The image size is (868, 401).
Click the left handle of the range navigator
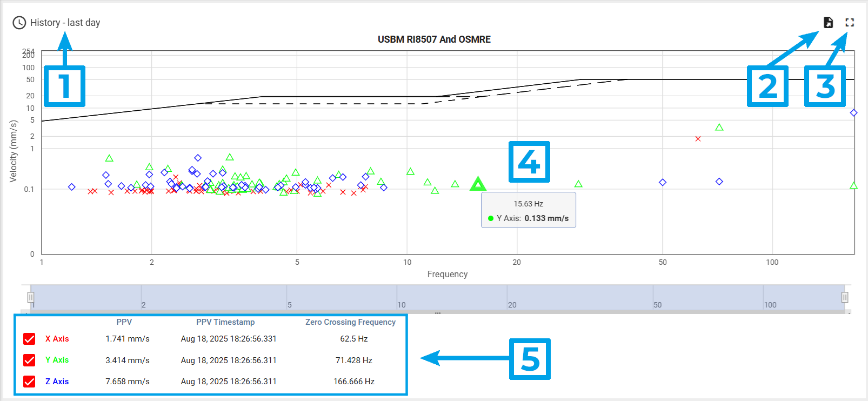(x=31, y=297)
